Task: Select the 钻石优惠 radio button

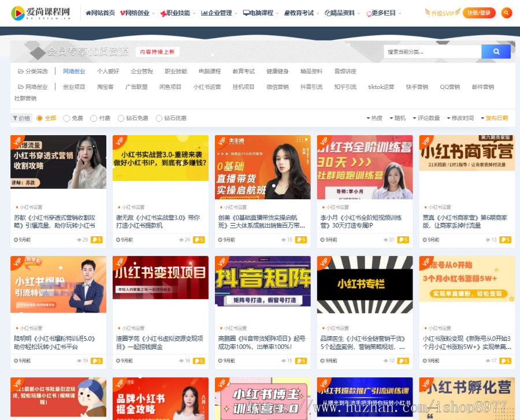Action: 159,118
